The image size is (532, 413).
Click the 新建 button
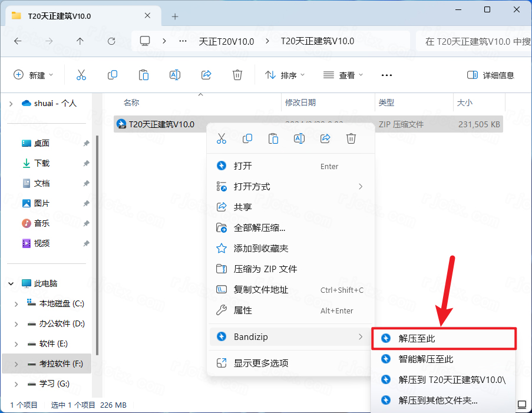pyautogui.click(x=34, y=75)
